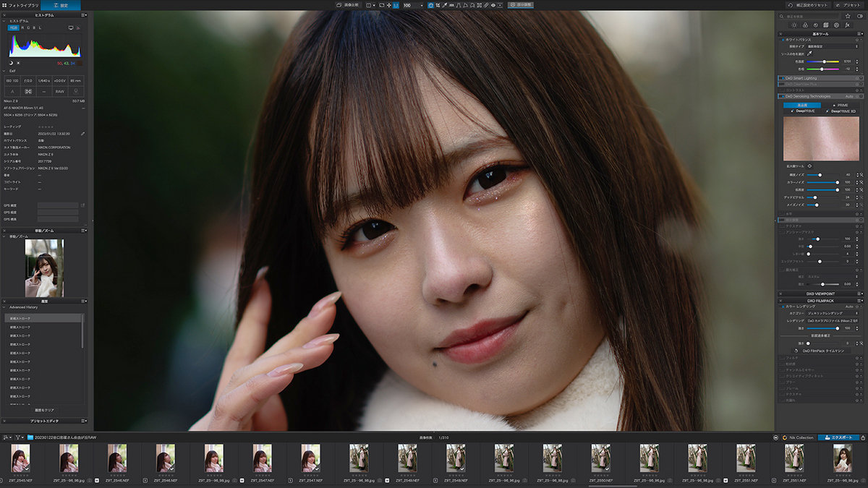Select the top toolbar eyedropper tool
Viewport: 868px width, 488px height.
click(446, 5)
